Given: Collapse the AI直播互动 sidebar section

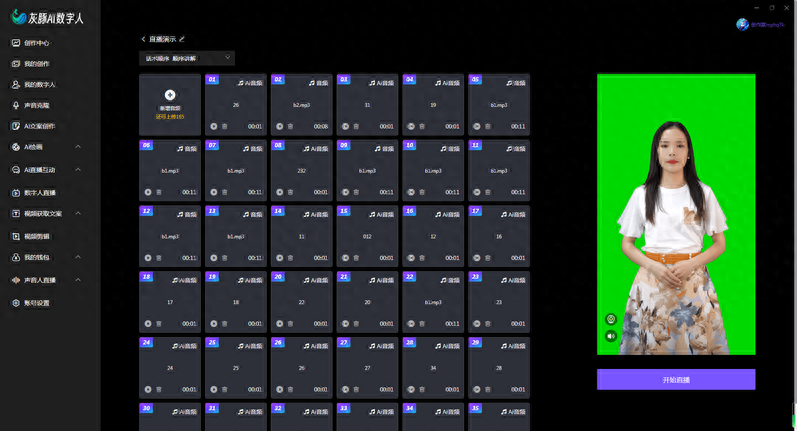Looking at the screenshot, I should tap(78, 169).
